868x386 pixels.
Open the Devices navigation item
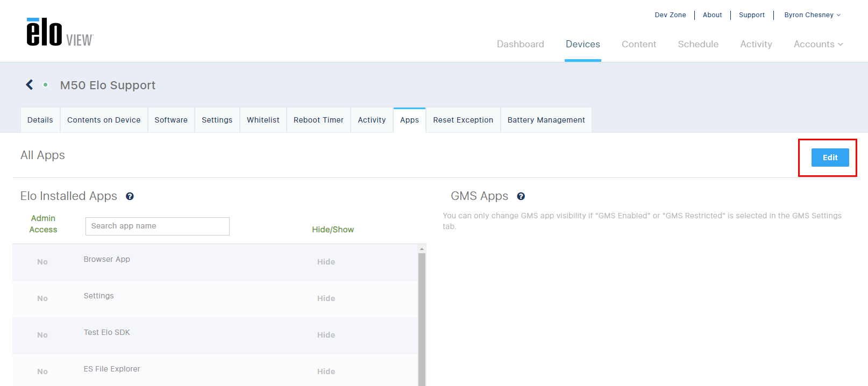pos(583,44)
